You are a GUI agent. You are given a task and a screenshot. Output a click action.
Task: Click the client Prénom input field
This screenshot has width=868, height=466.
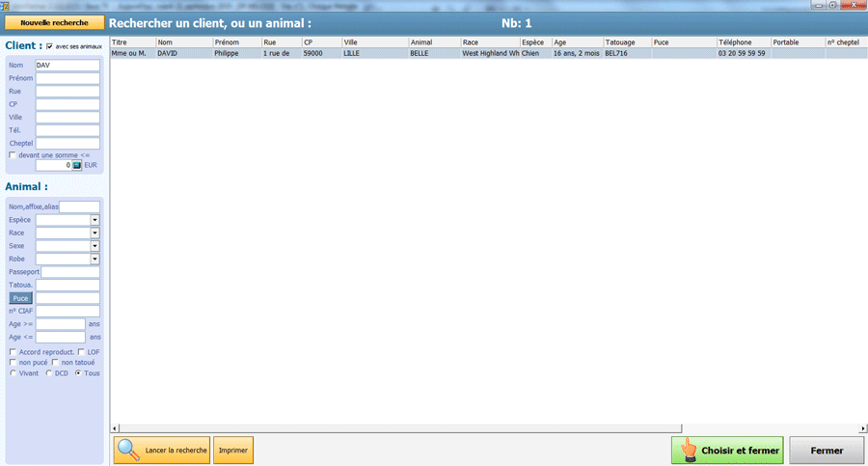tap(68, 78)
